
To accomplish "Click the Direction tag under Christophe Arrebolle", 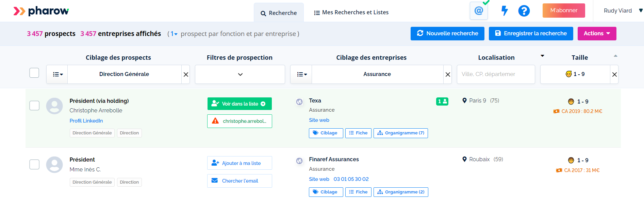I will tap(129, 133).
